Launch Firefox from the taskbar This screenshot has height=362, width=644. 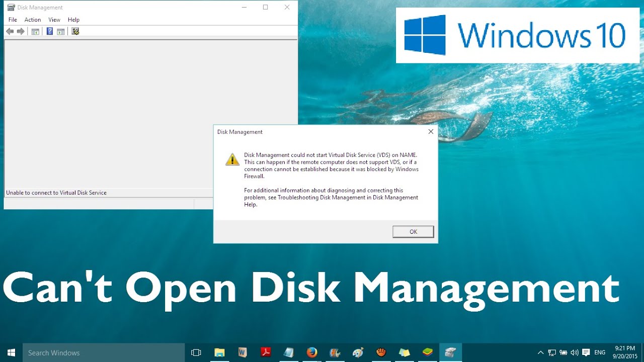312,352
